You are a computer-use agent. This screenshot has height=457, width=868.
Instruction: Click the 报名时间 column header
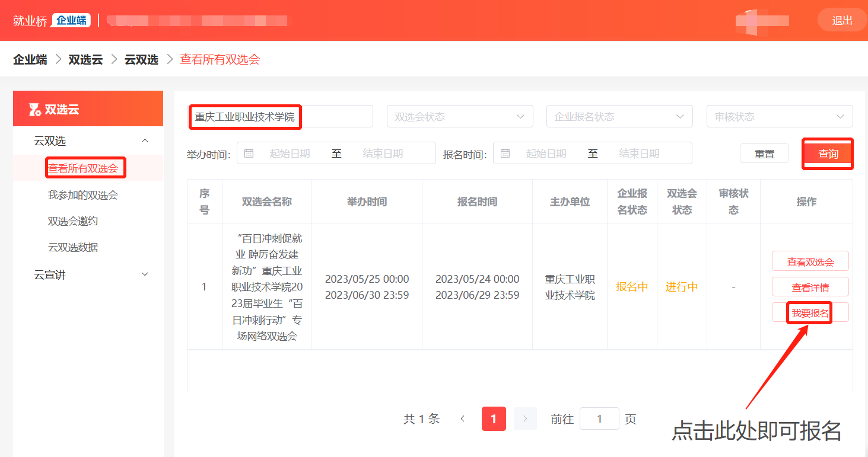pos(477,202)
